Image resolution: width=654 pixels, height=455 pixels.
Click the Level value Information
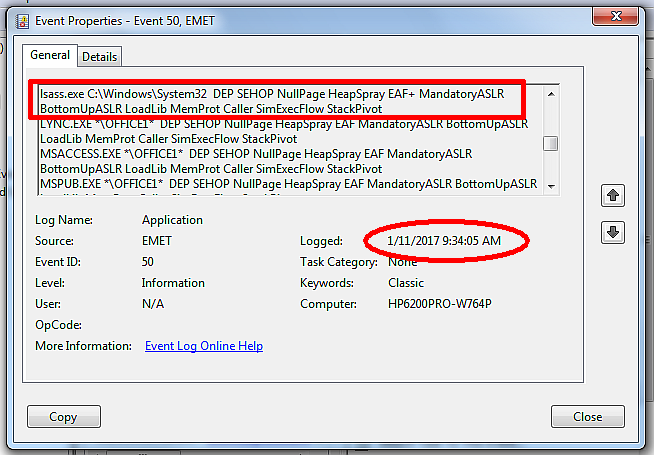point(173,283)
